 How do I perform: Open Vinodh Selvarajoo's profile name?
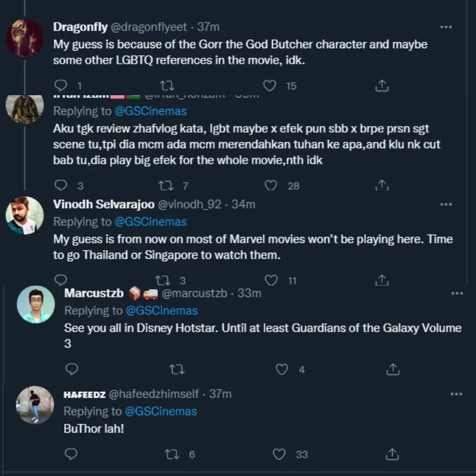104,204
